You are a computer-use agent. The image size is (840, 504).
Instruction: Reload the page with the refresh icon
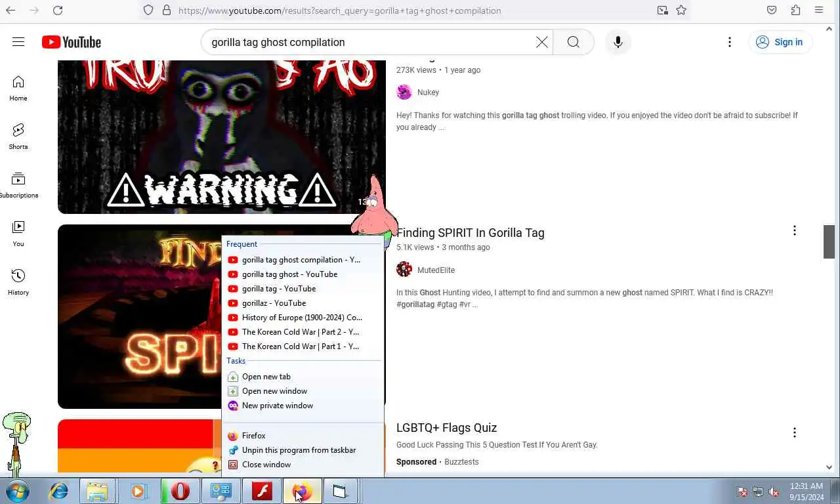58,10
